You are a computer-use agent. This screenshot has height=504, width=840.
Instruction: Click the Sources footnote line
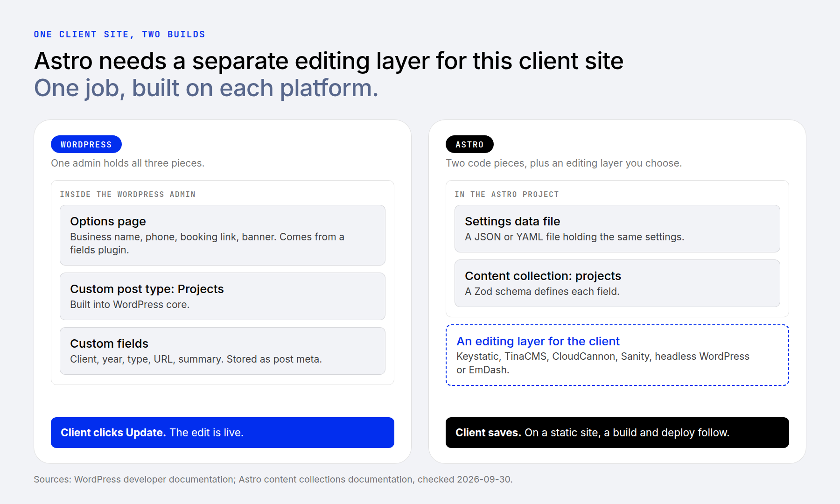273,479
